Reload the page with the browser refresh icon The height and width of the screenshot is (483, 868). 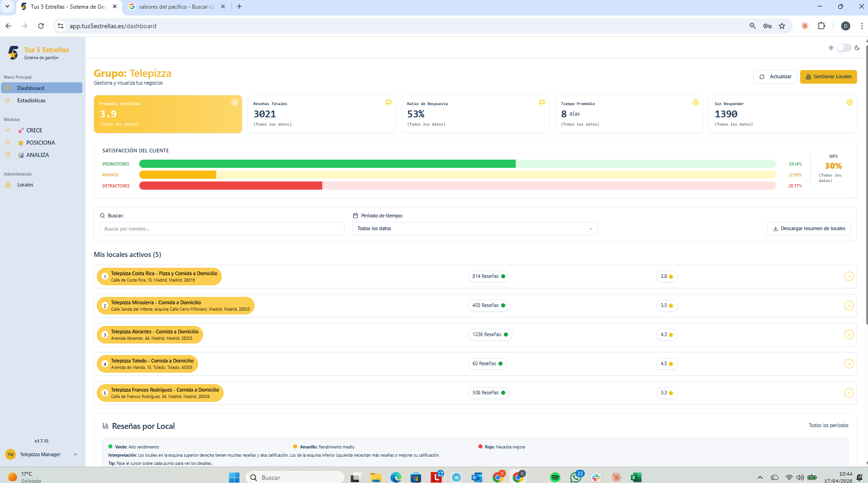41,26
